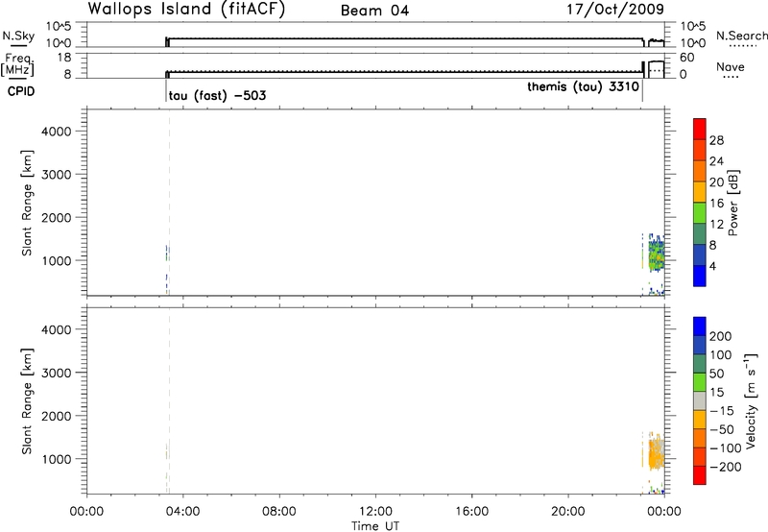
Task: Click the '4000' tick in the power panel
Action: 56,132
